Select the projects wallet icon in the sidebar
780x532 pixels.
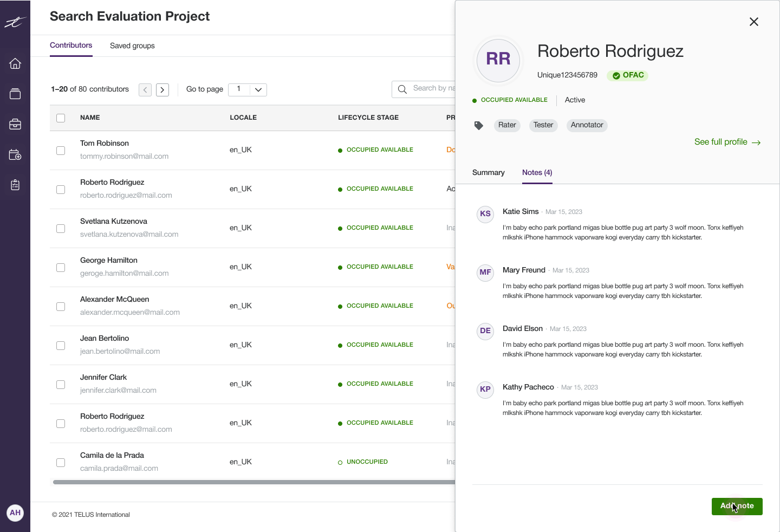[15, 93]
